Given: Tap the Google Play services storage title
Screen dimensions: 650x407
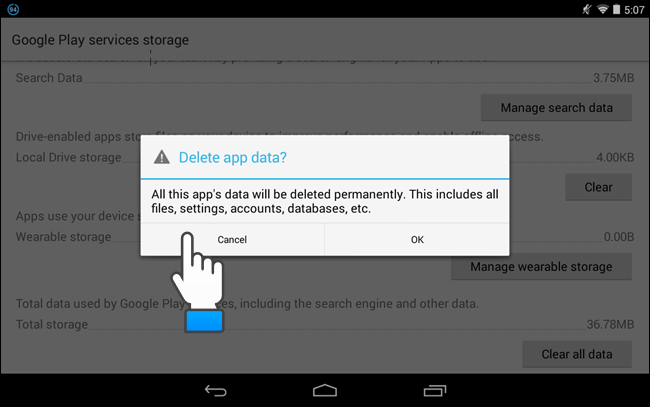Looking at the screenshot, I should click(100, 40).
